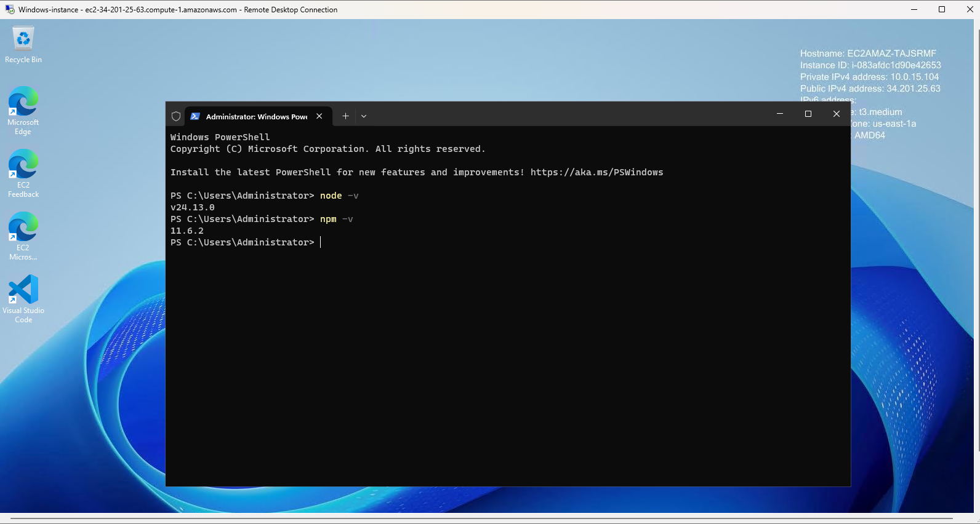Click the https://aka.ms/PSWindows link in the terminal
The image size is (980, 524).
pos(596,172)
